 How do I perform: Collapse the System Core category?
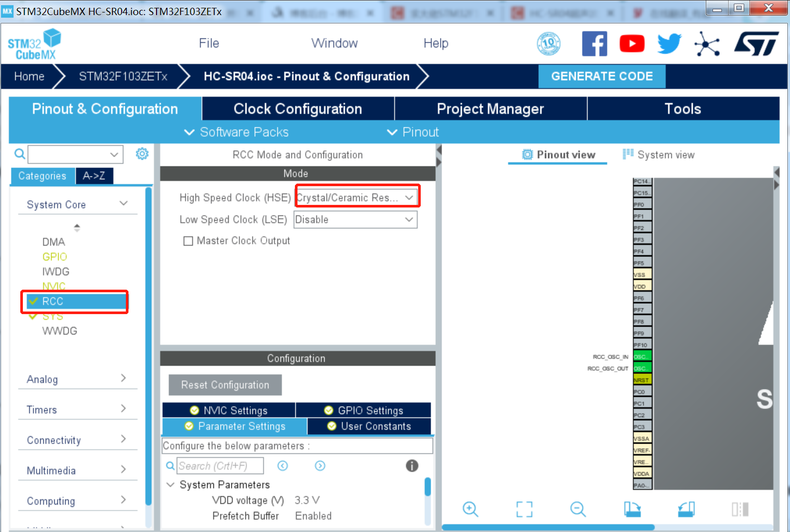(123, 203)
